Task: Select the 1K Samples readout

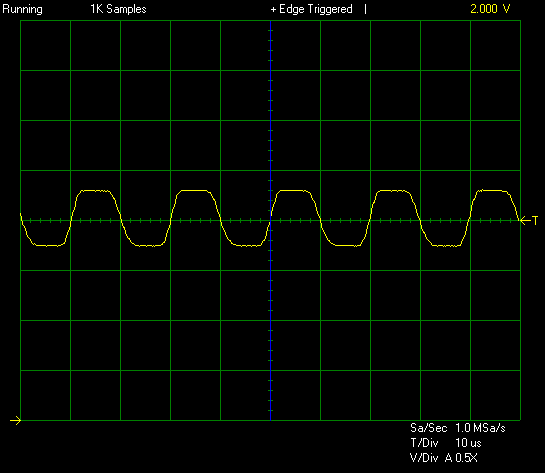Action: click(x=118, y=9)
